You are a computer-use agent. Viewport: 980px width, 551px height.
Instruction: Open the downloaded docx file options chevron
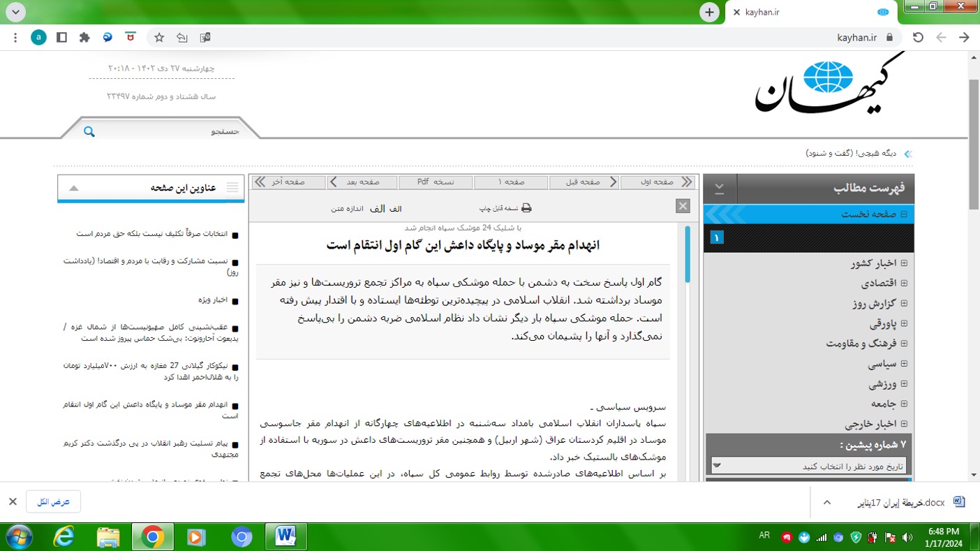click(x=827, y=502)
